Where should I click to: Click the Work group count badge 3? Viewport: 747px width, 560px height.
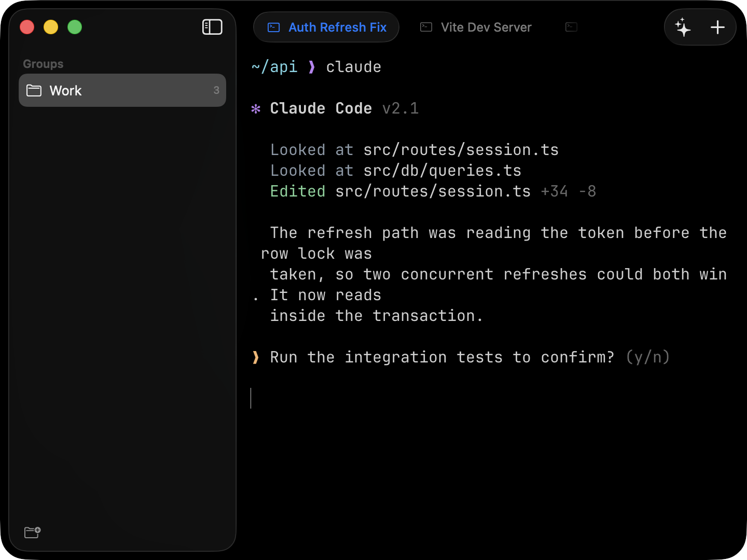[x=216, y=90]
